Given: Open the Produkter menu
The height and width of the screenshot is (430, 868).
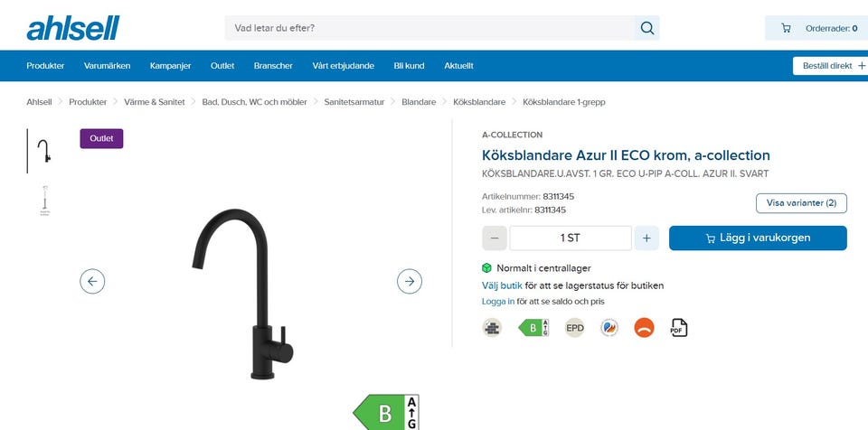Looking at the screenshot, I should (45, 66).
